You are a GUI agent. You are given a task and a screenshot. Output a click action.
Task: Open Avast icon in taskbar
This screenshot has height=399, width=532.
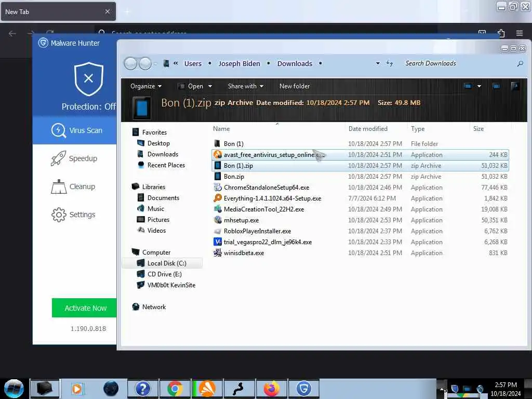[x=207, y=389]
